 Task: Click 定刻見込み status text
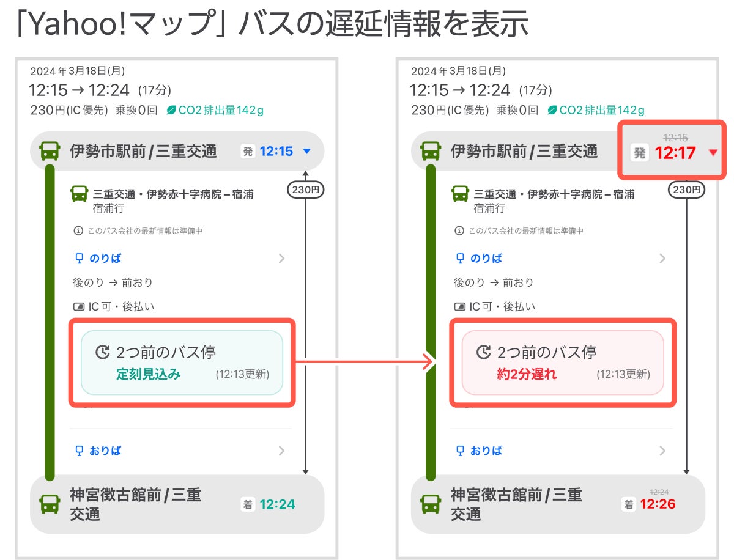(148, 375)
